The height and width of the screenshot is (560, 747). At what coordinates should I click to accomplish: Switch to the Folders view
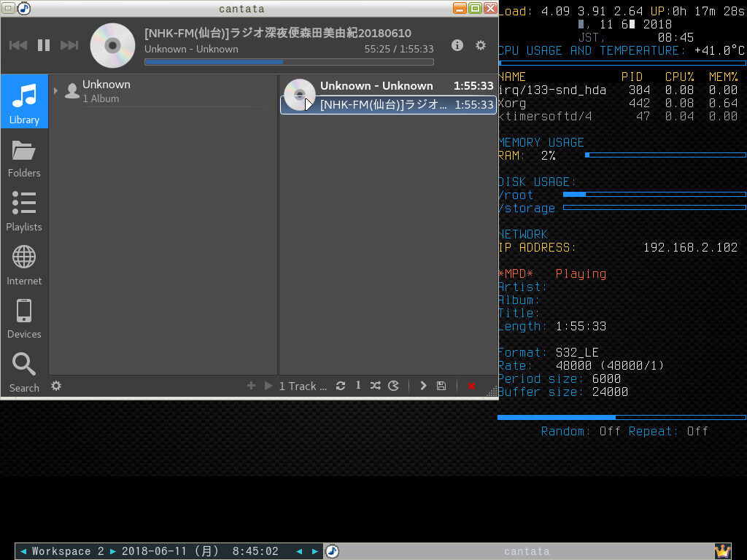pos(24,158)
